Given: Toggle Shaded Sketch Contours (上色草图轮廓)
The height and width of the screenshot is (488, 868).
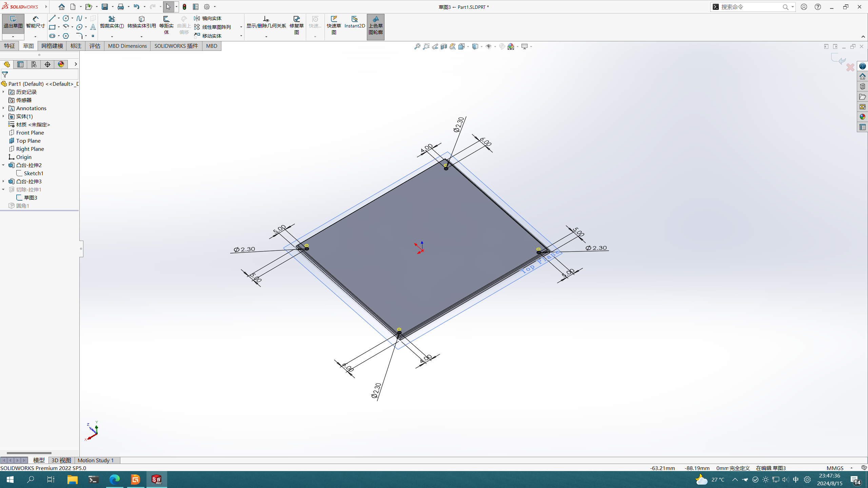Looking at the screenshot, I should tap(375, 24).
